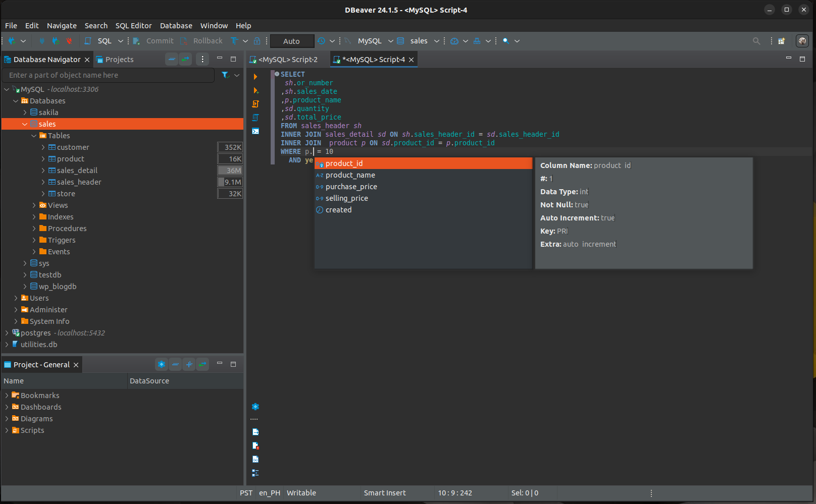
Task: Click the dashboard gauge icon in toolbar
Action: tap(454, 41)
